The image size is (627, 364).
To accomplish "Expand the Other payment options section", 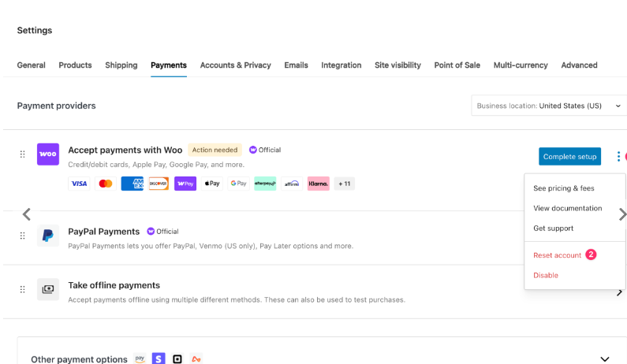I will pyautogui.click(x=605, y=358).
